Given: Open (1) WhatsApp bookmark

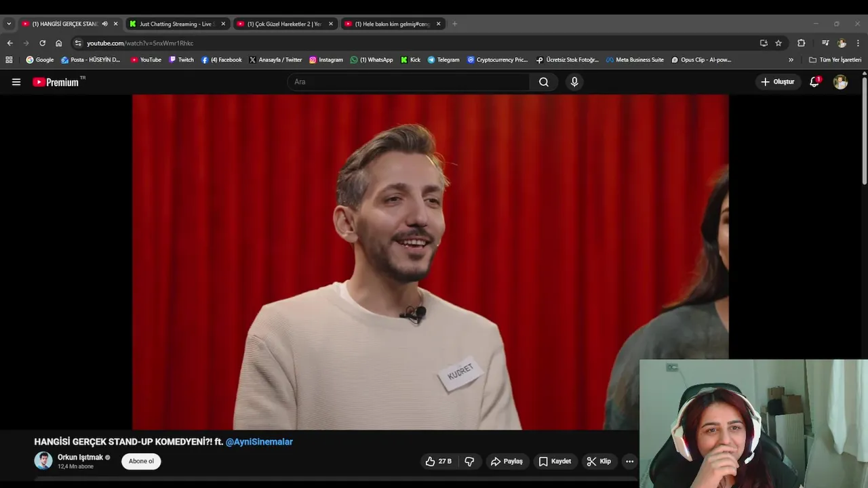Looking at the screenshot, I should pyautogui.click(x=372, y=60).
